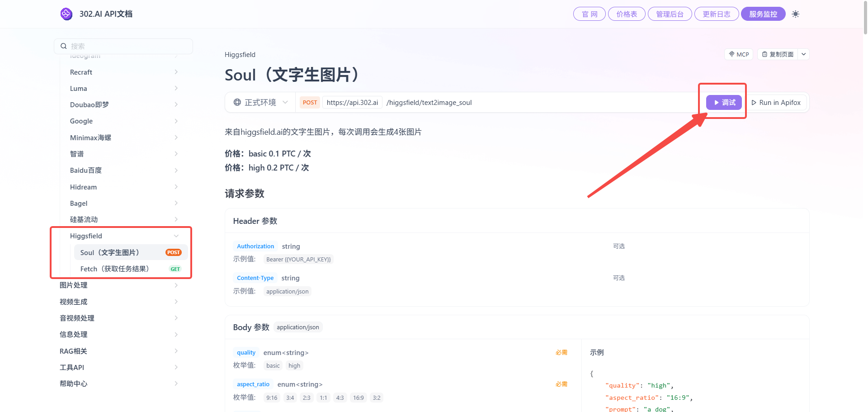Select Soul（文字生图片）in the sidebar

coord(131,252)
